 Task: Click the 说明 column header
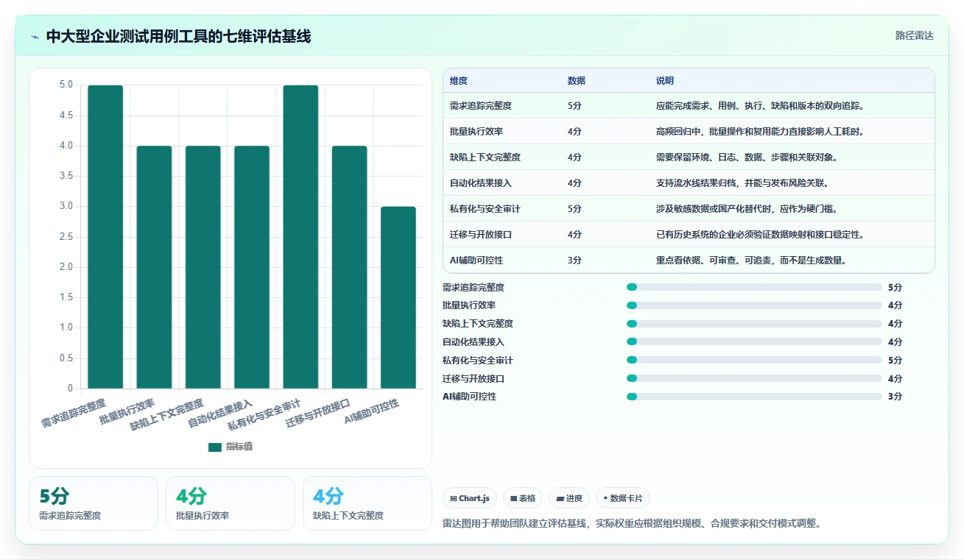click(665, 81)
